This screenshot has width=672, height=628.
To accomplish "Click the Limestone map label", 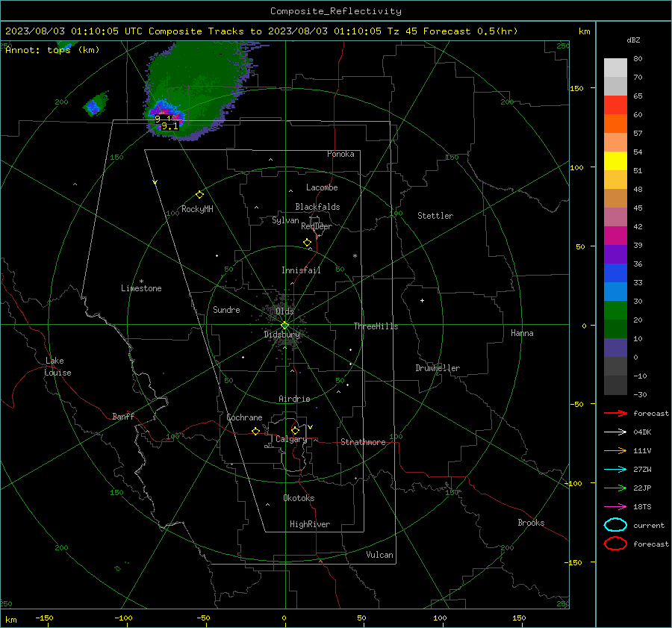I will pos(141,288).
